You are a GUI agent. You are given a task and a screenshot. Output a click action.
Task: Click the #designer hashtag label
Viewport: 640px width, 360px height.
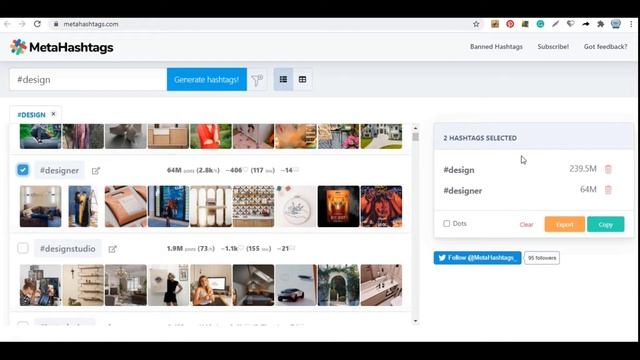(60, 170)
